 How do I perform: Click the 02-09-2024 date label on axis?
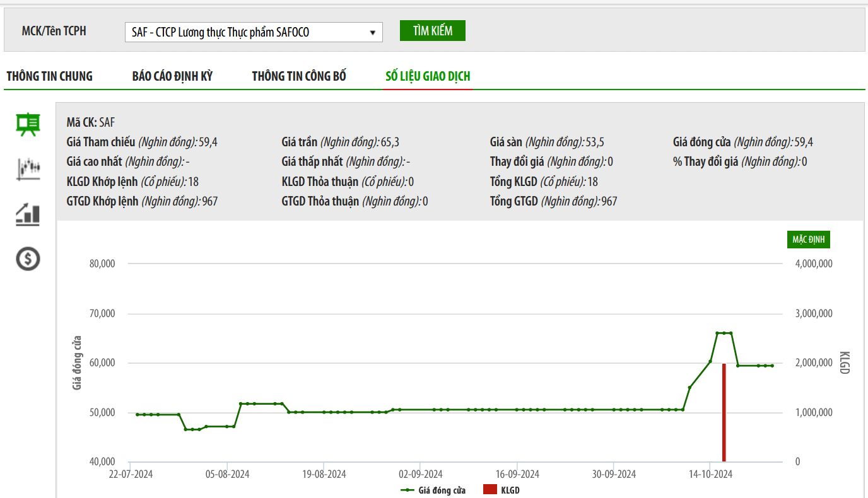coord(421,474)
